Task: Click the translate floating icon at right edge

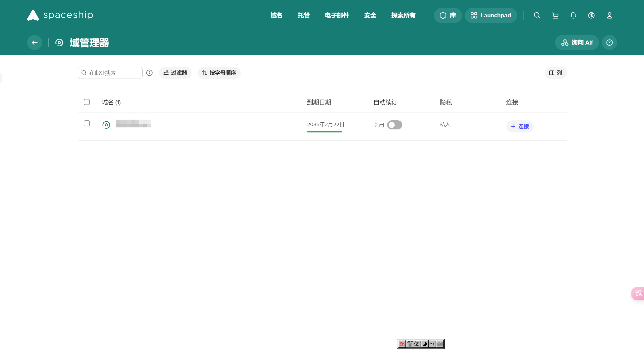Action: 638,293
